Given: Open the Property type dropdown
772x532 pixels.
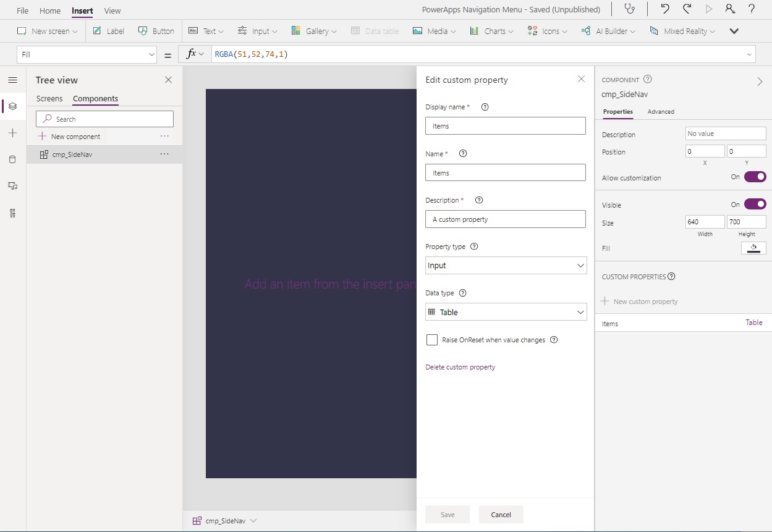Looking at the screenshot, I should (x=506, y=265).
